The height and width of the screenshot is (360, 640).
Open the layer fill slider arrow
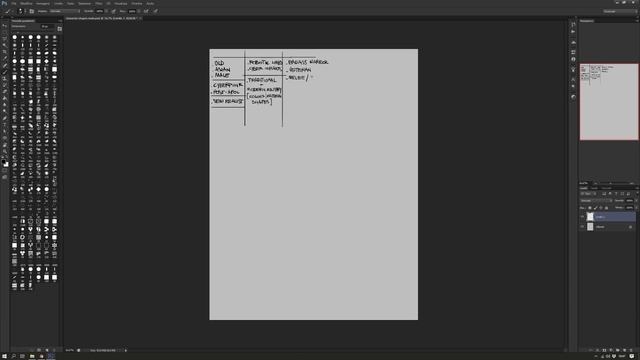(636, 208)
